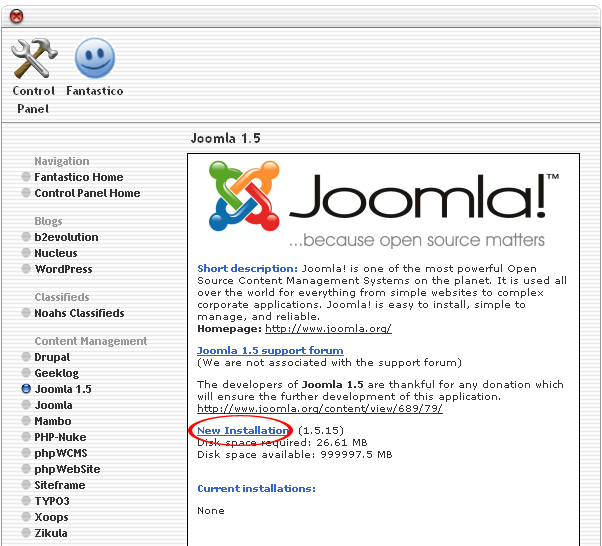The width and height of the screenshot is (602, 546).
Task: Select TYPO3 in Content Management
Action: (52, 501)
